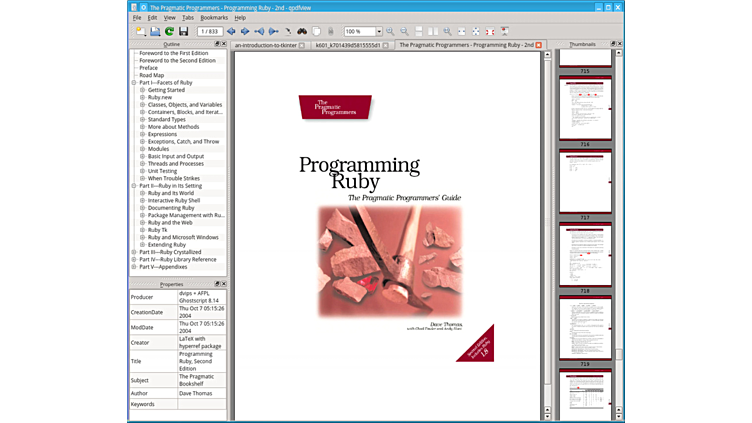Toggle continuous scrolling mode icon
Screen dimensions: 752x423
419,32
